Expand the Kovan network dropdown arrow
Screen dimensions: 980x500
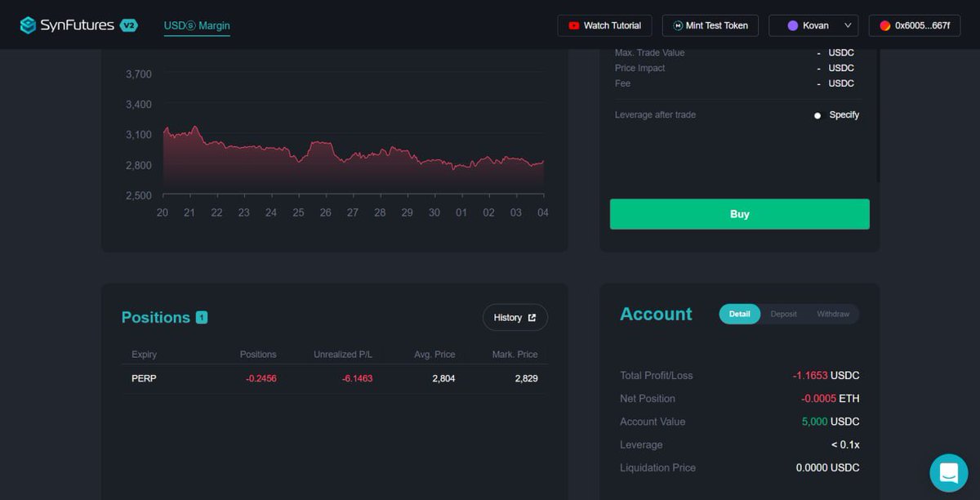click(x=848, y=25)
